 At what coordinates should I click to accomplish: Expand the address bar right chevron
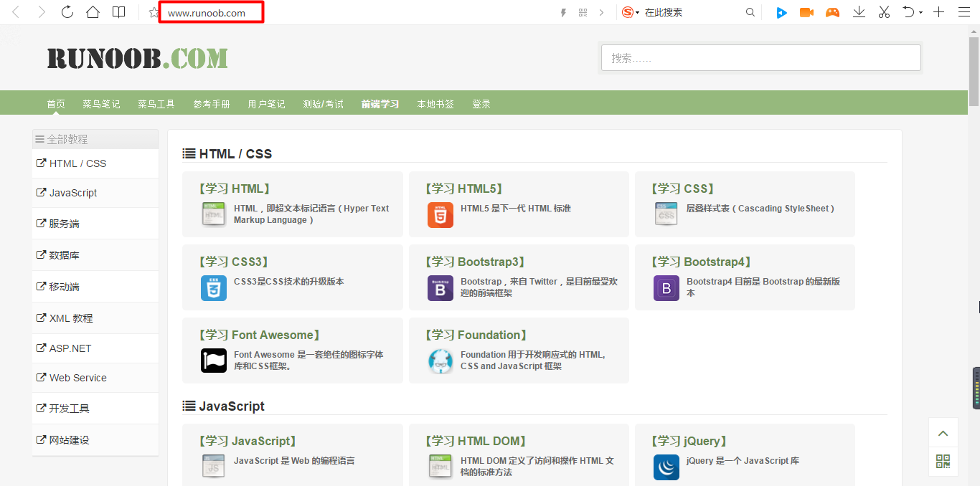pos(601,12)
